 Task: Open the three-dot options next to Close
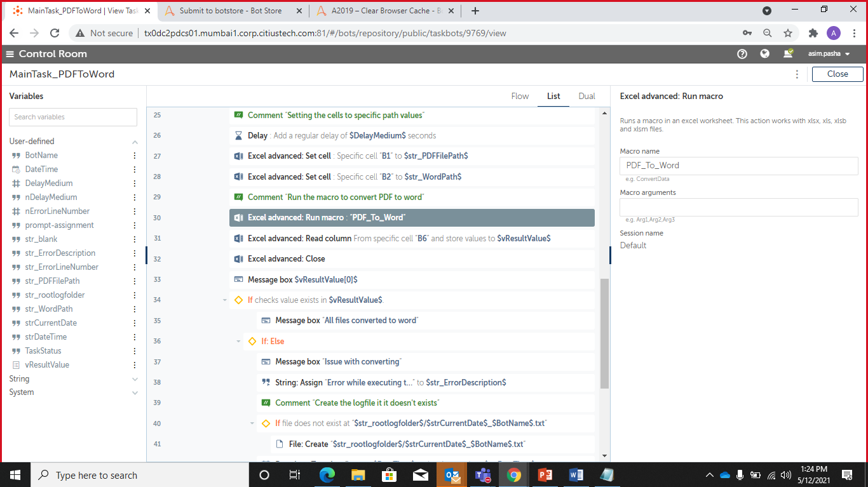click(x=797, y=74)
